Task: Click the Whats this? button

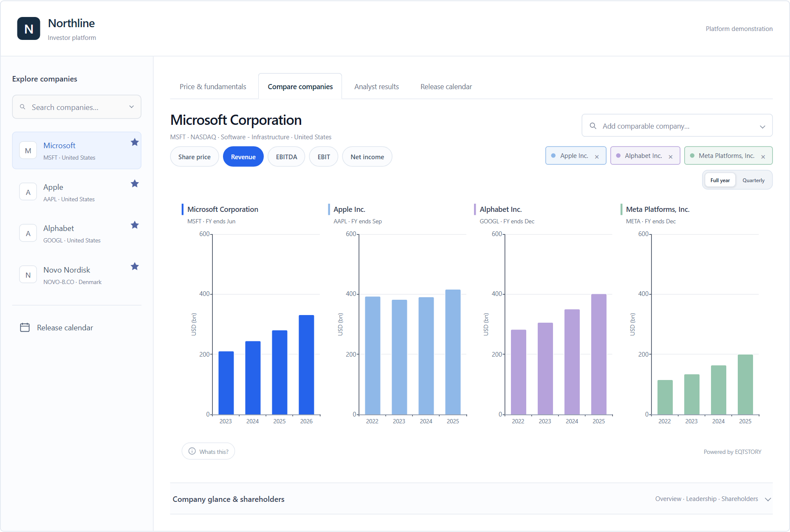Action: coord(208,451)
